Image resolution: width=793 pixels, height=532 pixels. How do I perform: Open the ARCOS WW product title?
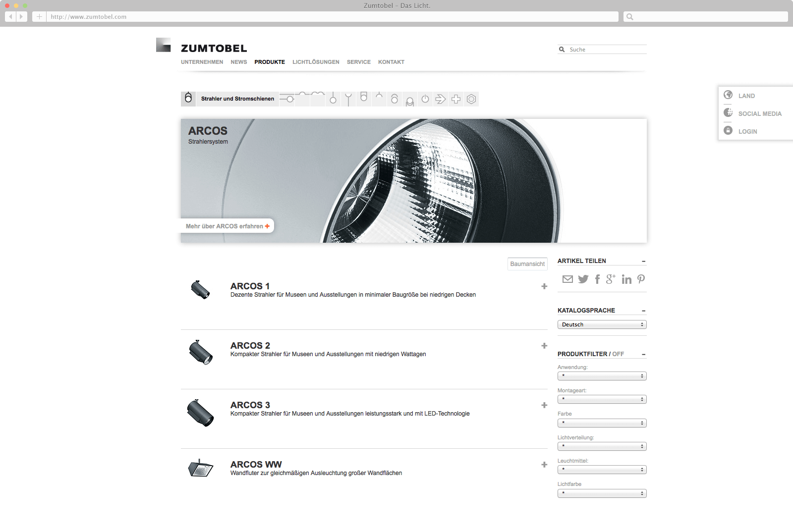pos(256,465)
